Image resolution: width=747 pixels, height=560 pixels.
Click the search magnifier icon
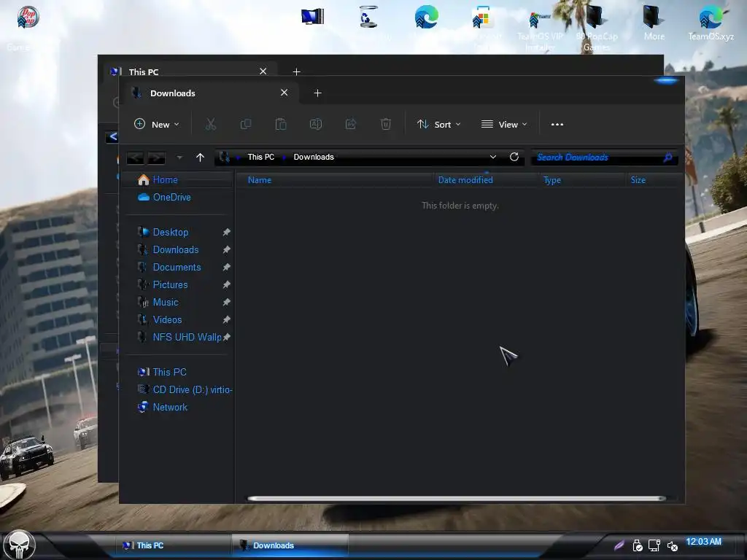pyautogui.click(x=668, y=157)
